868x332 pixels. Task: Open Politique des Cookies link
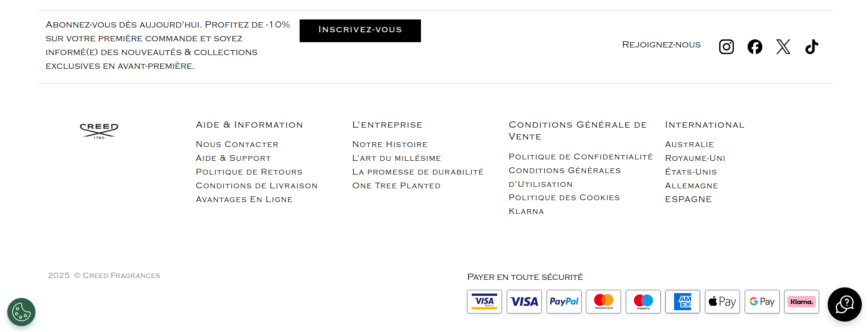click(x=564, y=197)
